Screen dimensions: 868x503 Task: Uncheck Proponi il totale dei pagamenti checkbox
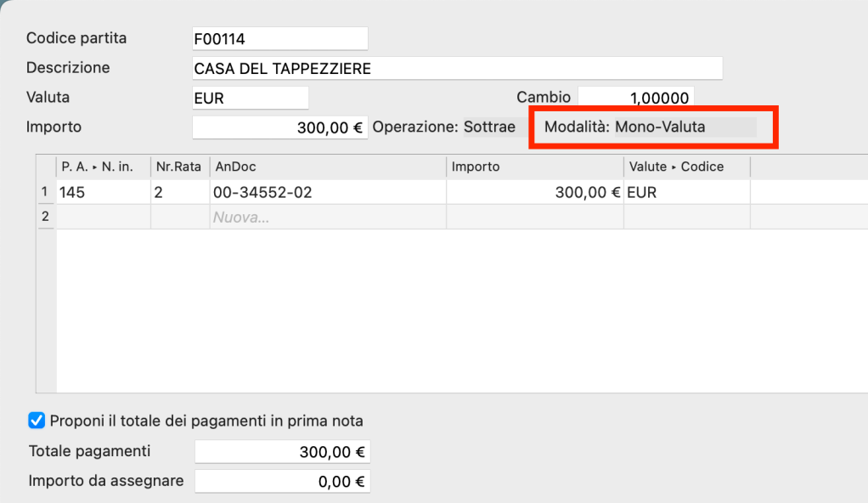point(37,421)
